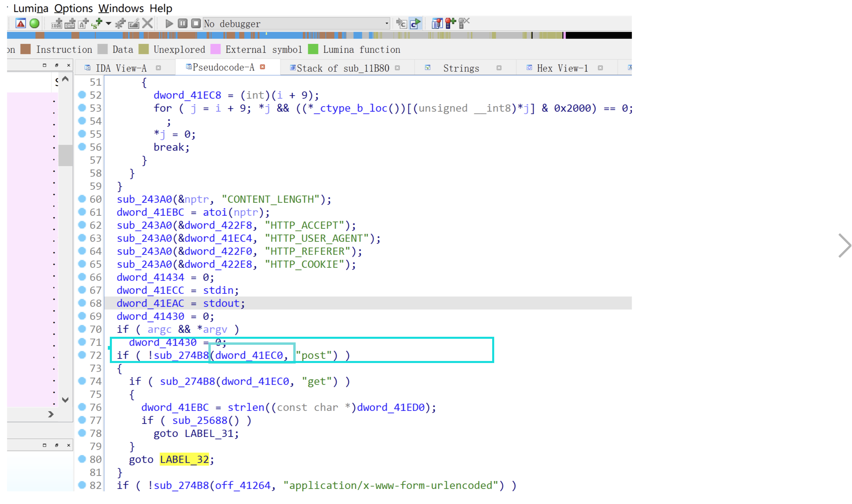Click the left panel scroll-right arrow
The width and height of the screenshot is (852, 504).
[50, 414]
